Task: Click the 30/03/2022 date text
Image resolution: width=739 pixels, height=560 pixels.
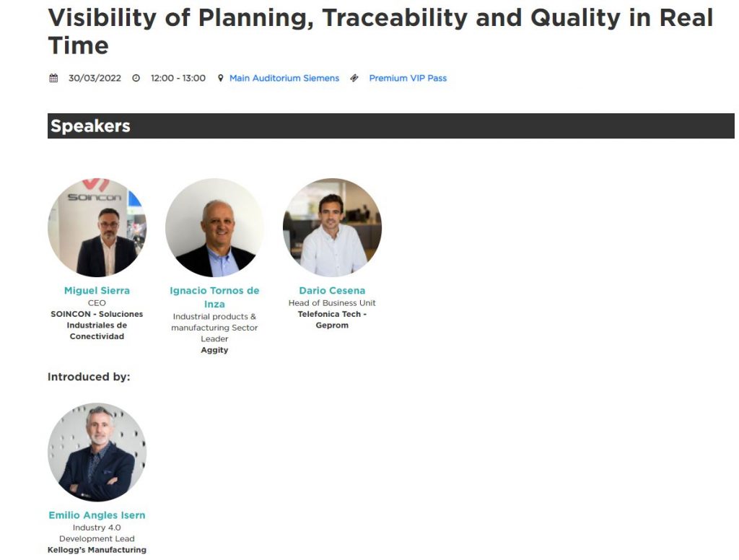Action: point(95,78)
